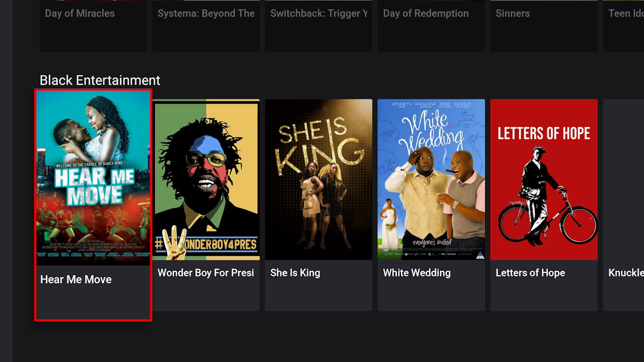The image size is (644, 362).
Task: Open the Switchback: Trigger card
Action: 318,25
